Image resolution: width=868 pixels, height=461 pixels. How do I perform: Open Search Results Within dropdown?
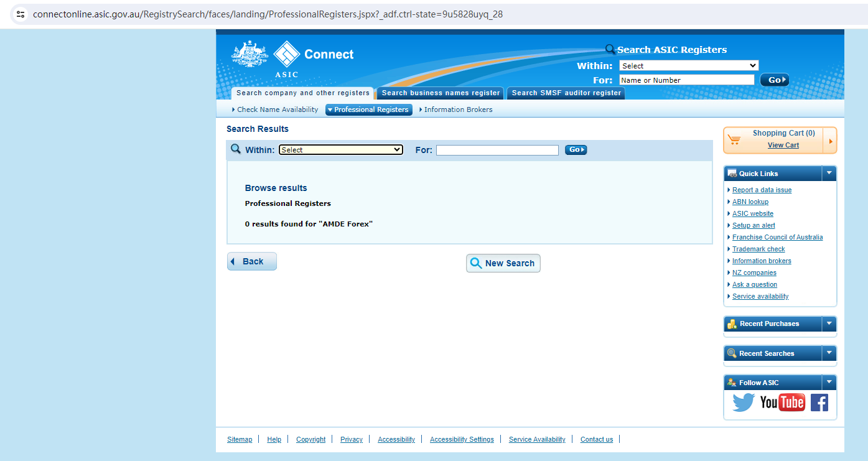point(341,150)
